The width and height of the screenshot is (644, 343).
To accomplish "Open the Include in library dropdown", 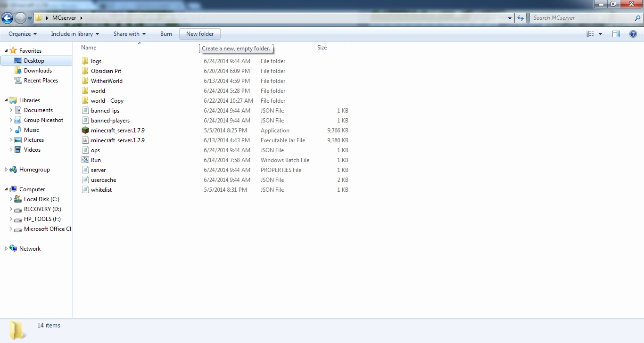I will click(x=75, y=34).
